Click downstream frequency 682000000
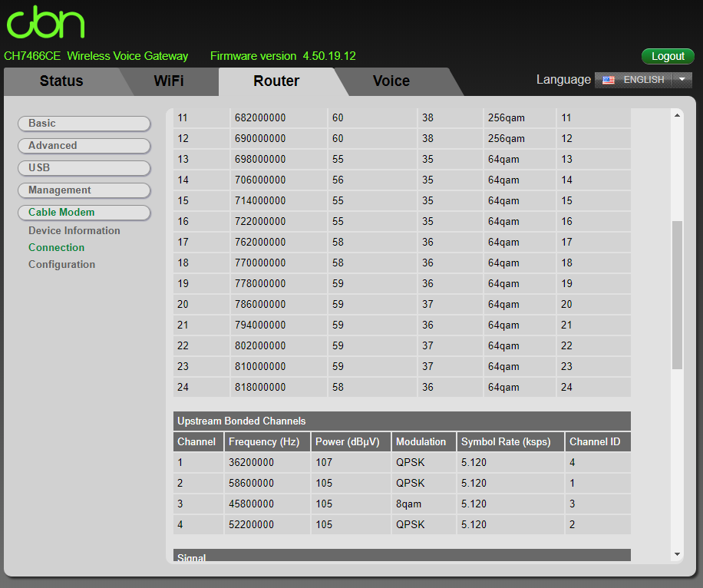703x588 pixels. point(260,118)
